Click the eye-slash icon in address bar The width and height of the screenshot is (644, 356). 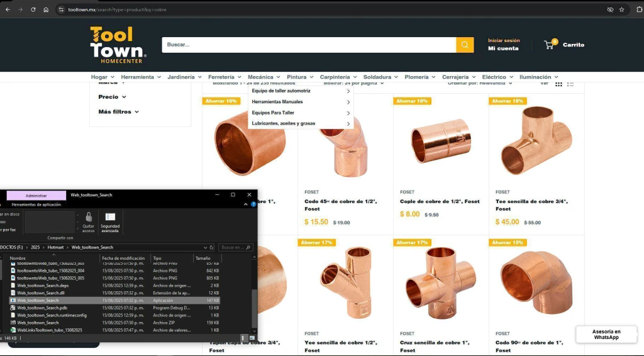pos(610,9)
